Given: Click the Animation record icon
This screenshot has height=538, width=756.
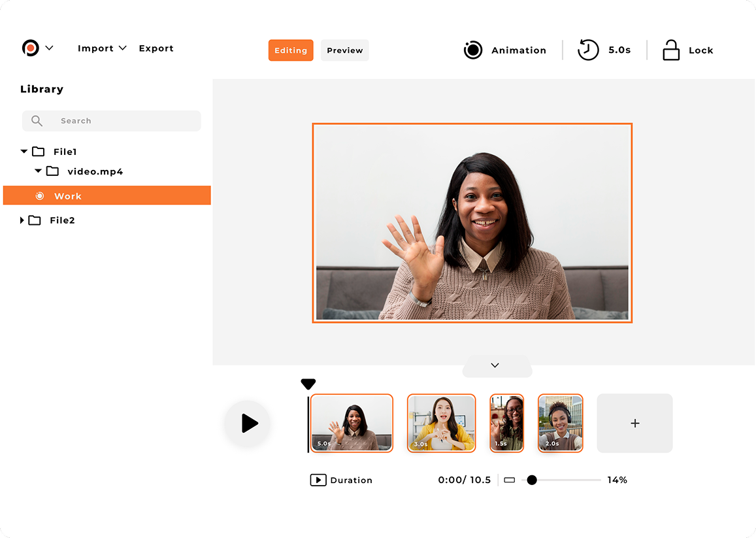Looking at the screenshot, I should coord(473,50).
